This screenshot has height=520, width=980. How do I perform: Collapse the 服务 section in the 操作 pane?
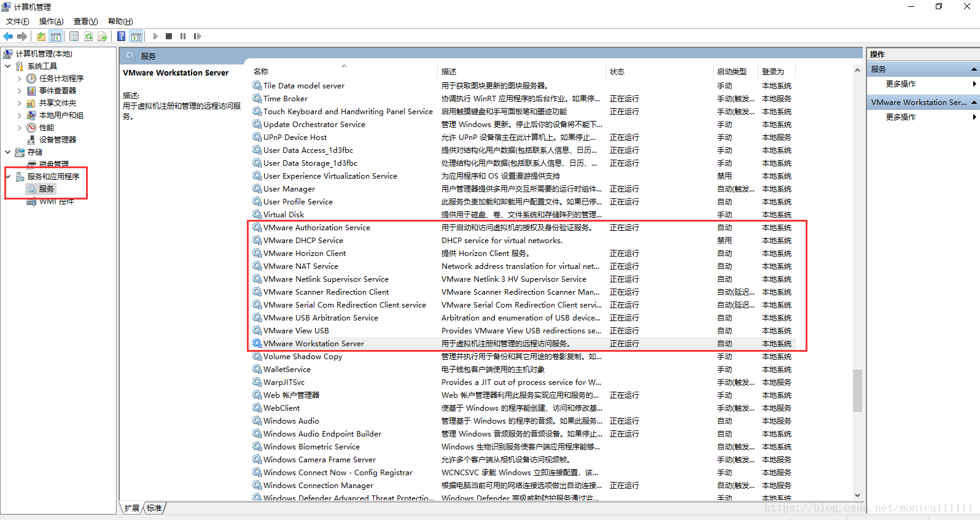[x=974, y=69]
